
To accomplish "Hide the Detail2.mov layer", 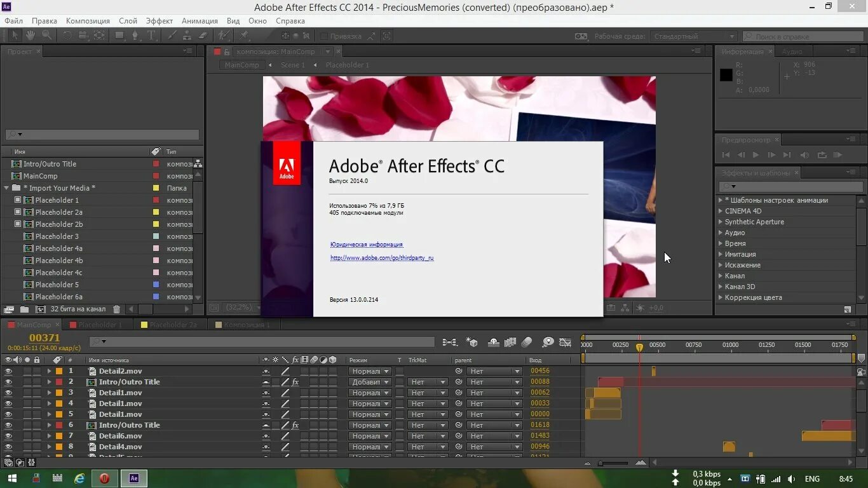I will pos(8,372).
